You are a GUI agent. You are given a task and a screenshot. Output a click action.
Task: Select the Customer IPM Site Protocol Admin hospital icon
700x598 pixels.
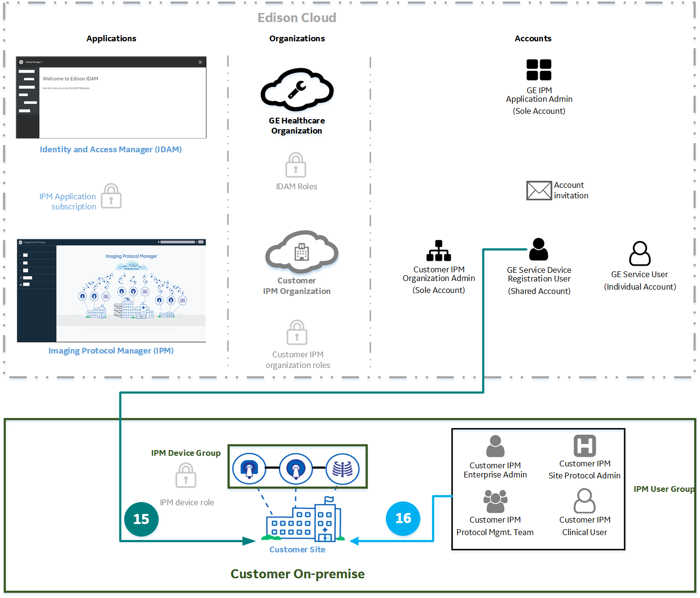pos(584,445)
